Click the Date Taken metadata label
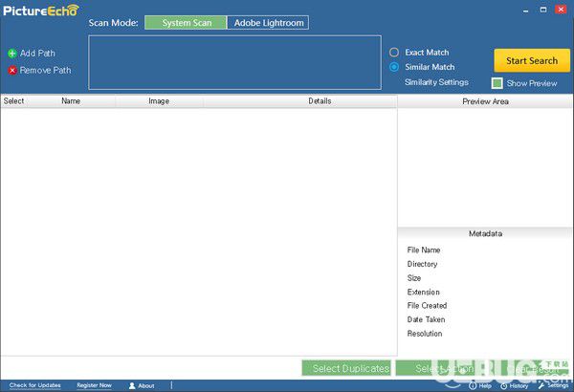Image resolution: width=574 pixels, height=392 pixels. (426, 319)
